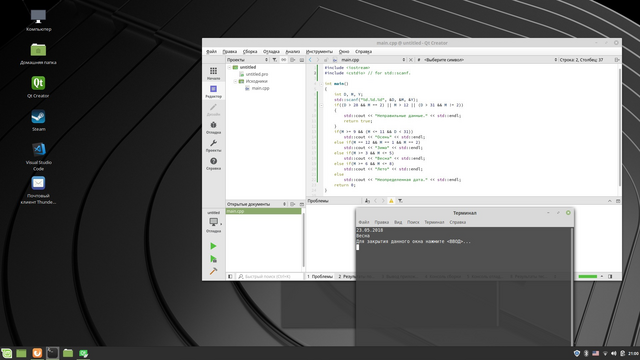Maximize the Проблемы output pane
This screenshot has height=360, width=640.
click(x=618, y=201)
